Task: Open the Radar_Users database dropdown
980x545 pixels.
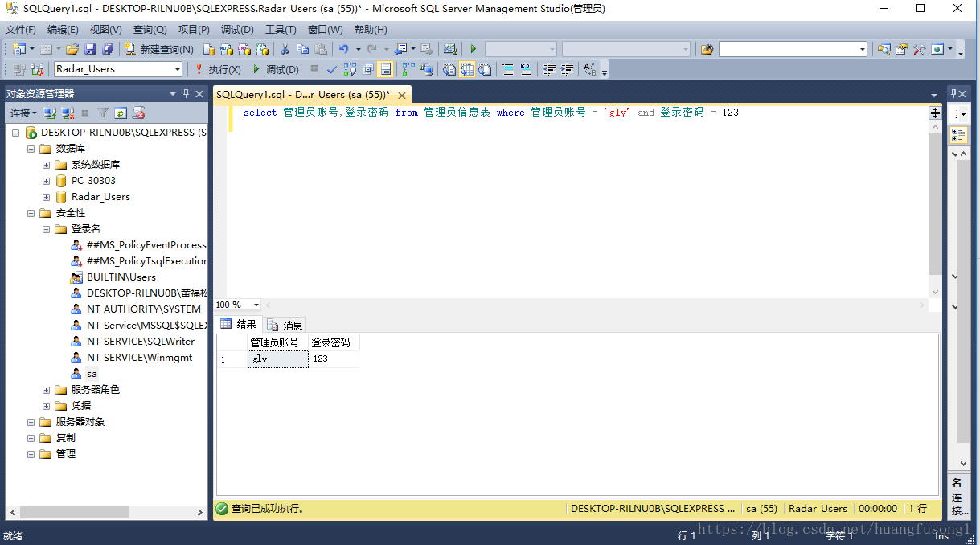Action: click(x=178, y=69)
